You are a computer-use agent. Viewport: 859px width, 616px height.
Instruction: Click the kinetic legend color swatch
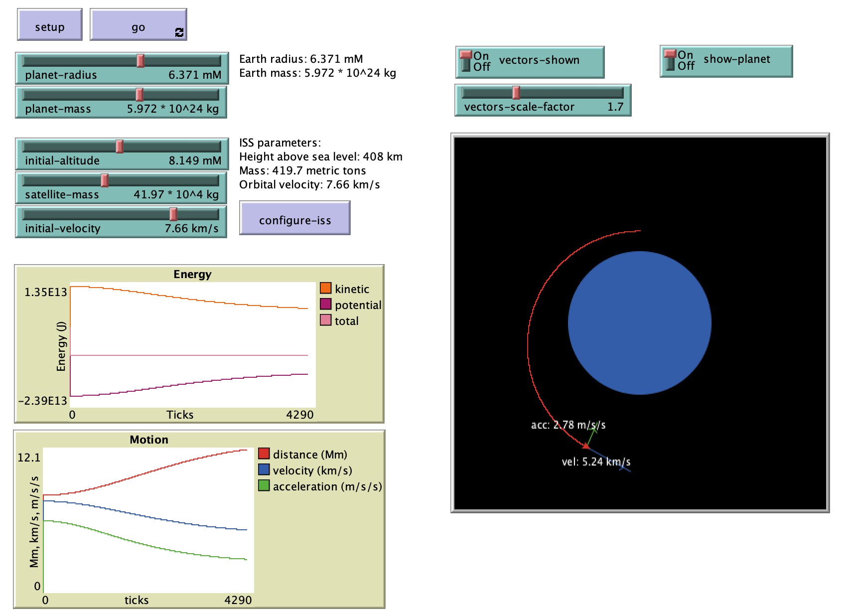coord(326,289)
